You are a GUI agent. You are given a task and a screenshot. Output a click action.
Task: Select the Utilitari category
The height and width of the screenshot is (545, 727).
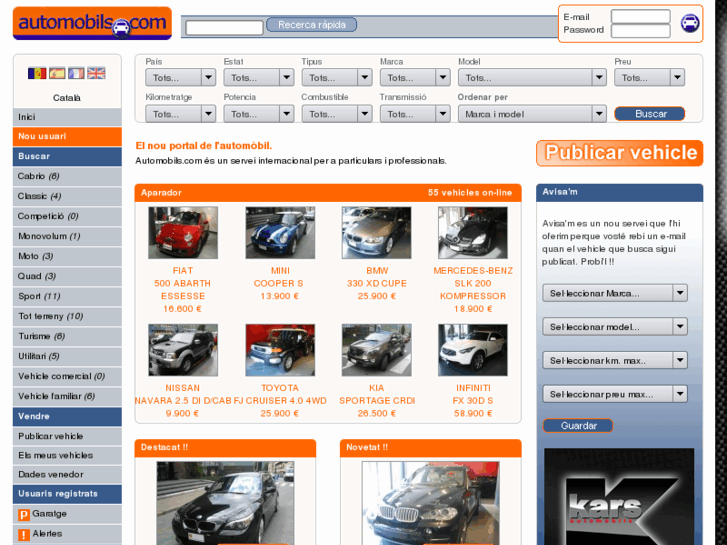pyautogui.click(x=67, y=356)
